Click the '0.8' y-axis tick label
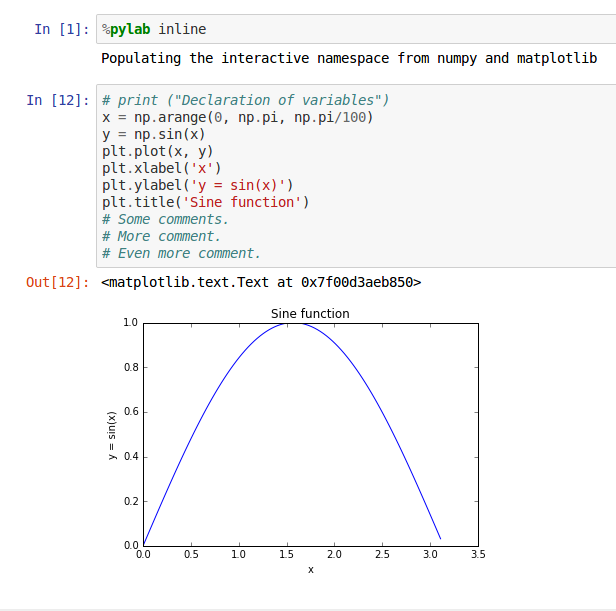Screen dimensions: 616x611 (x=131, y=367)
